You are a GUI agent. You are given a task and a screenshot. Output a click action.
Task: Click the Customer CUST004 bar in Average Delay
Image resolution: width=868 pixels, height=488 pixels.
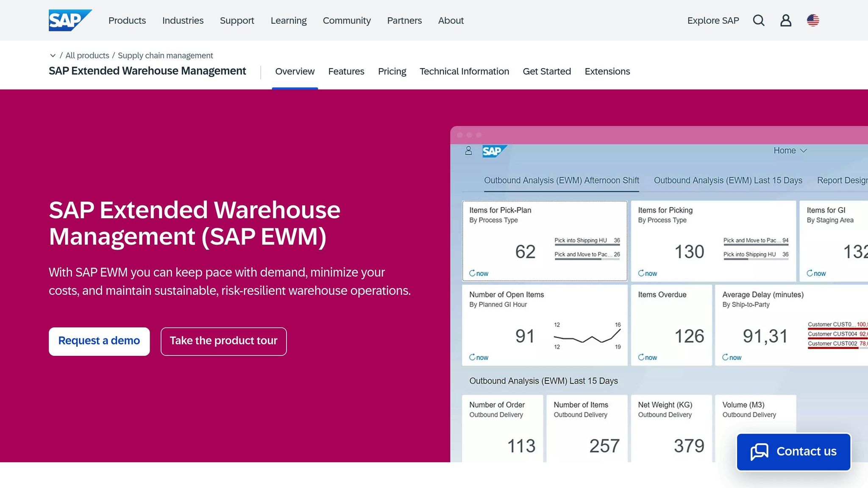pyautogui.click(x=837, y=335)
